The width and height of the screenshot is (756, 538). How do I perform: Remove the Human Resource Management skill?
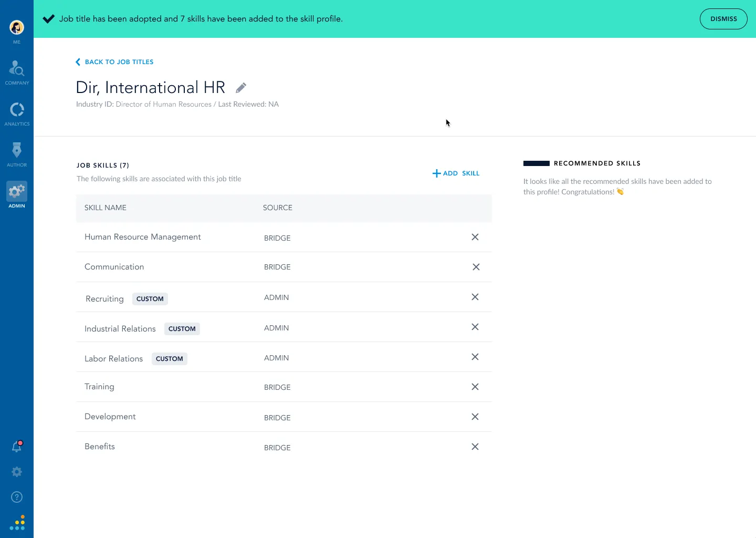[x=475, y=237]
